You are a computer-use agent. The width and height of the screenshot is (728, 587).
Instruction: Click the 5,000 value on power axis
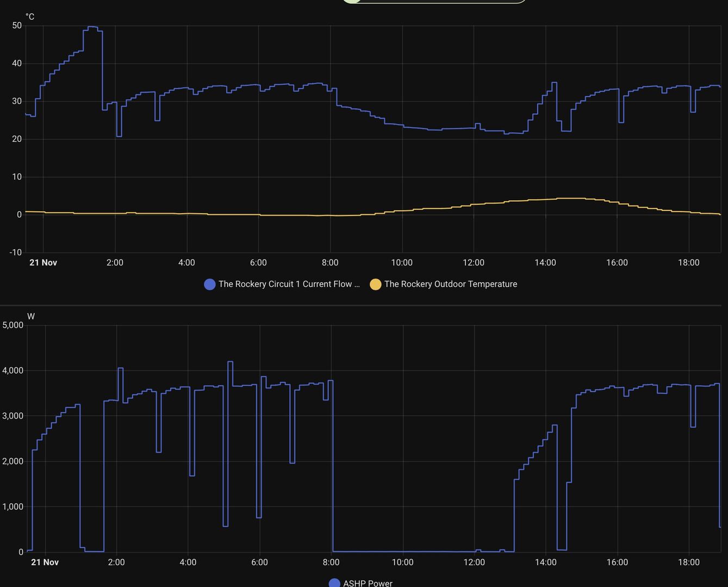pyautogui.click(x=13, y=325)
